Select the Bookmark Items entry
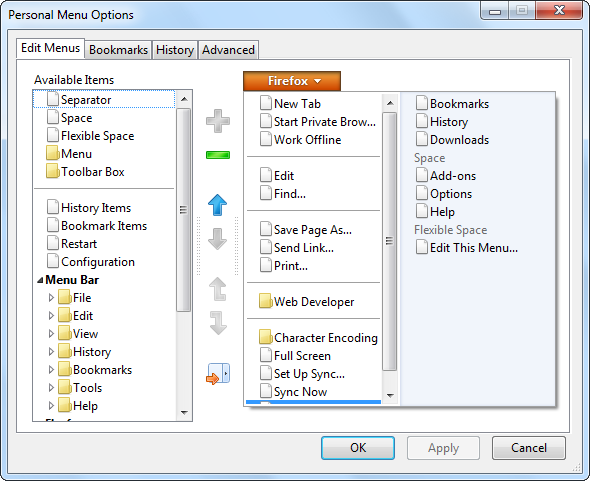590x481 pixels. [104, 225]
